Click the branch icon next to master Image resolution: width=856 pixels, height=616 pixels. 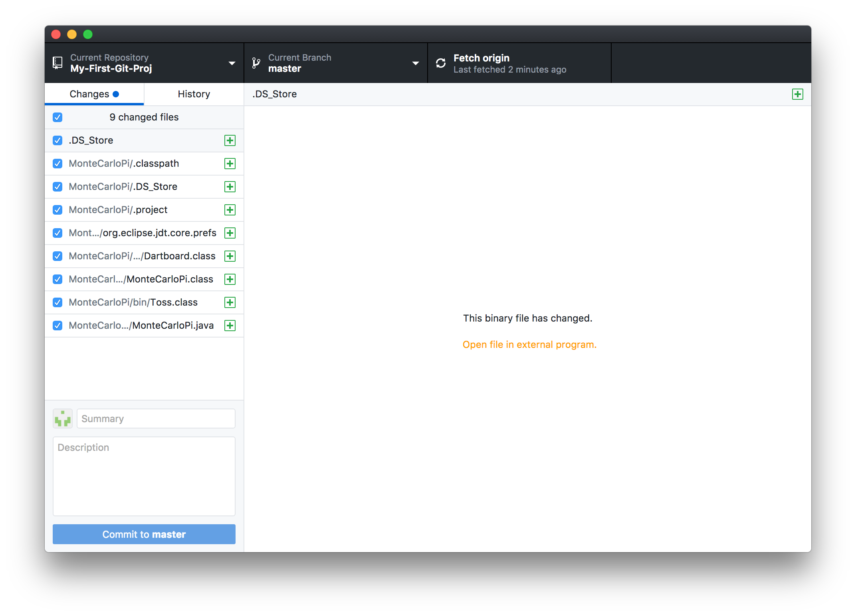point(256,63)
